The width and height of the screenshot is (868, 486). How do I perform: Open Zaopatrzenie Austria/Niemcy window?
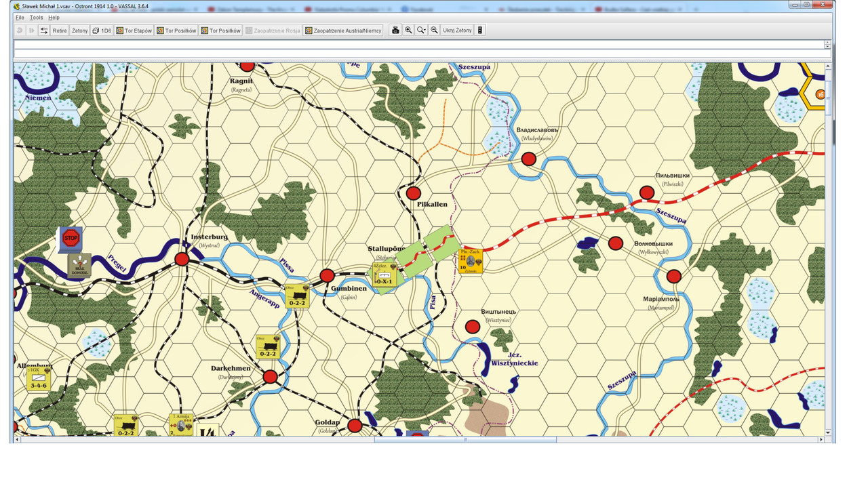coord(344,31)
